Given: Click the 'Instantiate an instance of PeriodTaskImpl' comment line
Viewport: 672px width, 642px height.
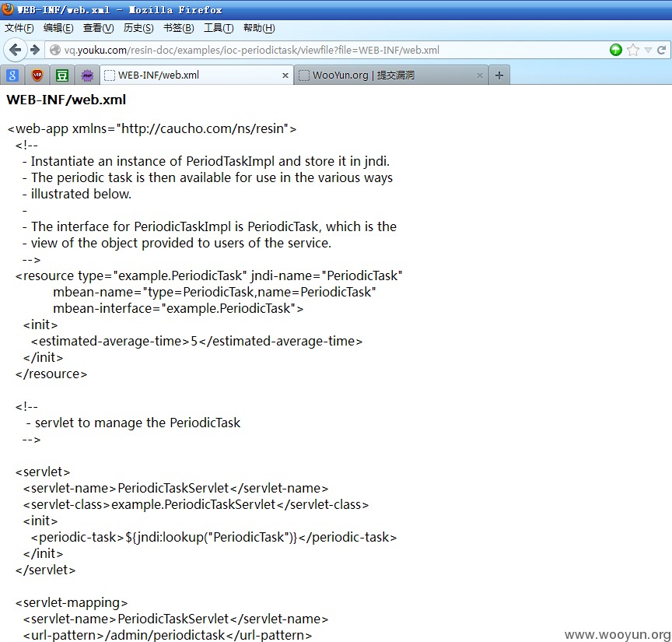Looking at the screenshot, I should point(206,161).
